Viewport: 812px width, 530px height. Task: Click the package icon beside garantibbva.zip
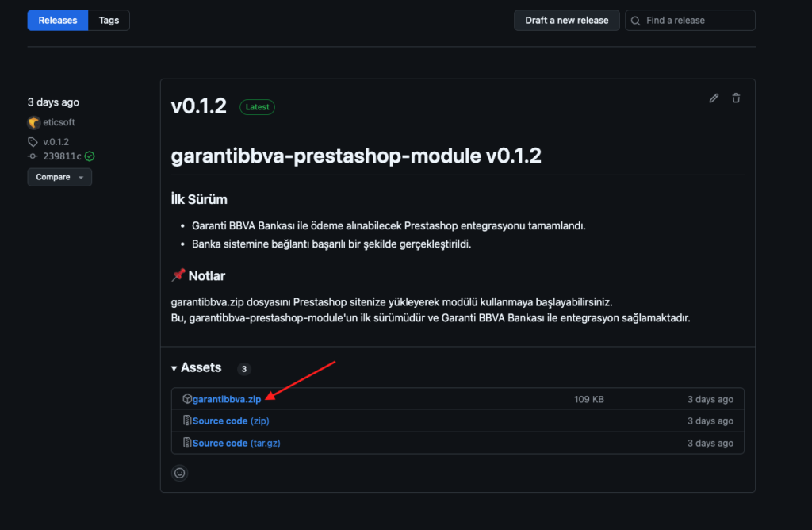[187, 399]
